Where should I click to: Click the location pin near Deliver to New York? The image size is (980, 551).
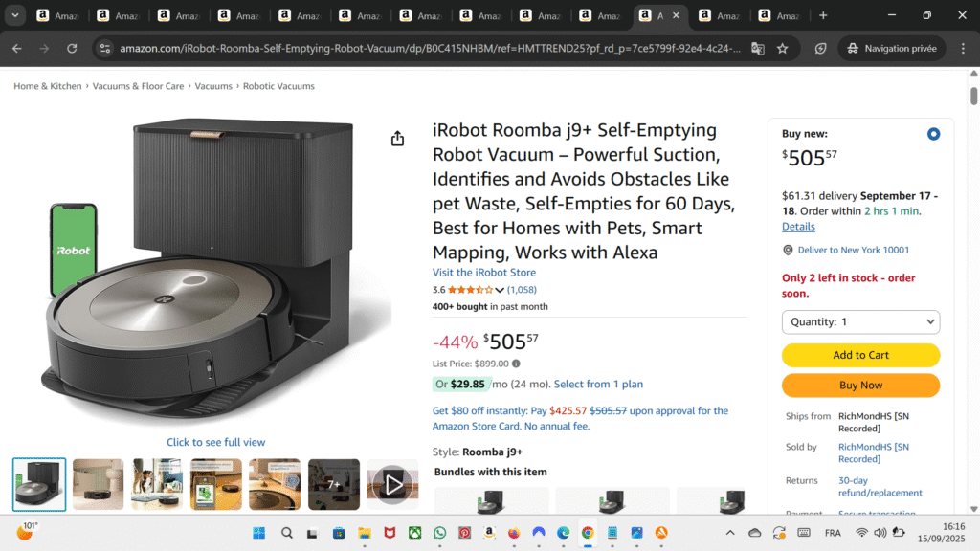787,251
